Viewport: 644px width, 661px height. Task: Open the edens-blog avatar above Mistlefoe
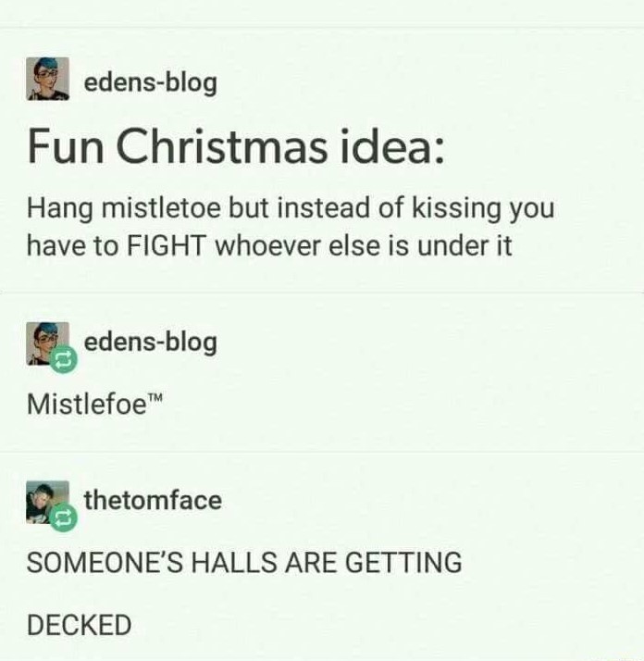(47, 343)
